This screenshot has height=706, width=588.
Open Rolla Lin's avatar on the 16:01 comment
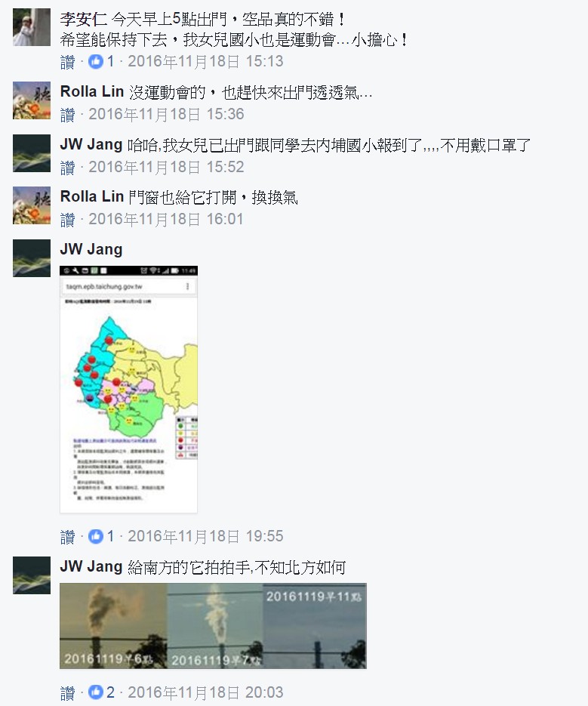click(32, 205)
